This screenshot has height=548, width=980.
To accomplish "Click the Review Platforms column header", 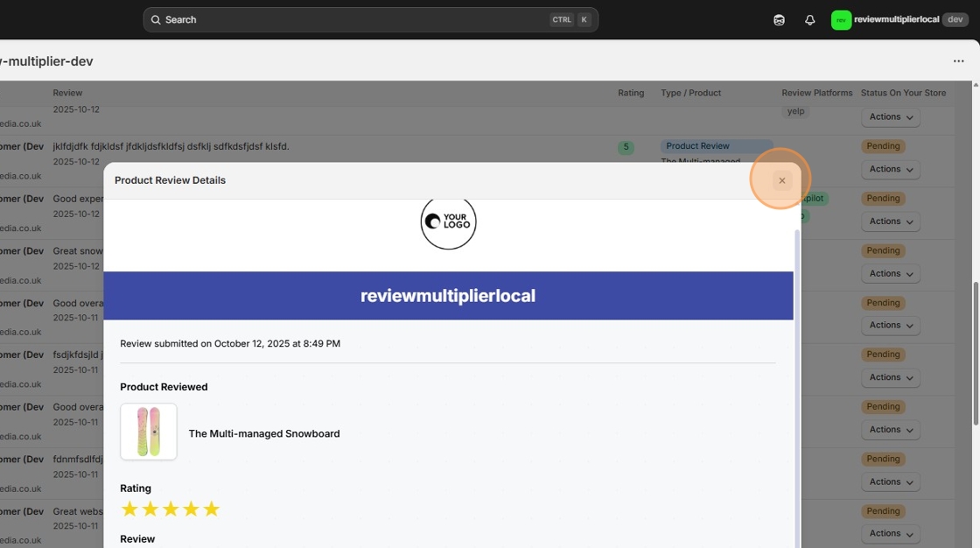I will 817,93.
